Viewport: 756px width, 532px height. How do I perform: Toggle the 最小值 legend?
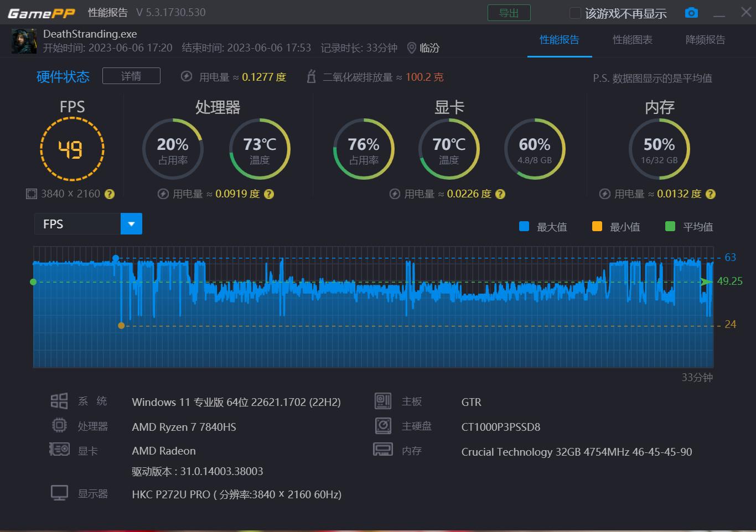pyautogui.click(x=597, y=226)
